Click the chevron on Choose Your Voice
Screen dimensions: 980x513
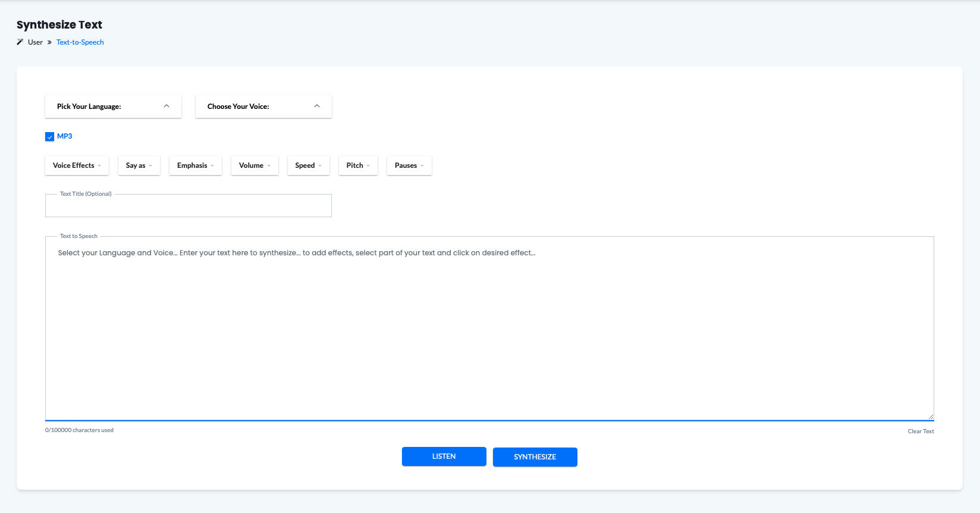pyautogui.click(x=317, y=106)
